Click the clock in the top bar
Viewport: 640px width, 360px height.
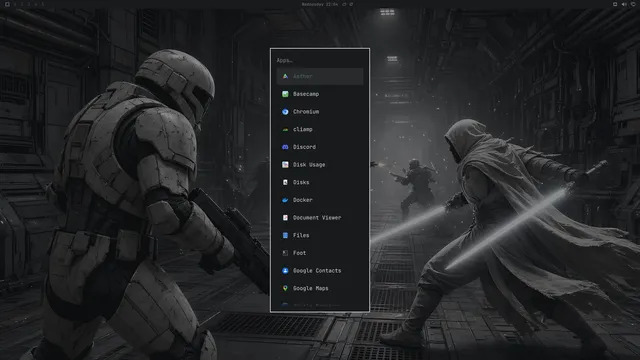[320, 4]
